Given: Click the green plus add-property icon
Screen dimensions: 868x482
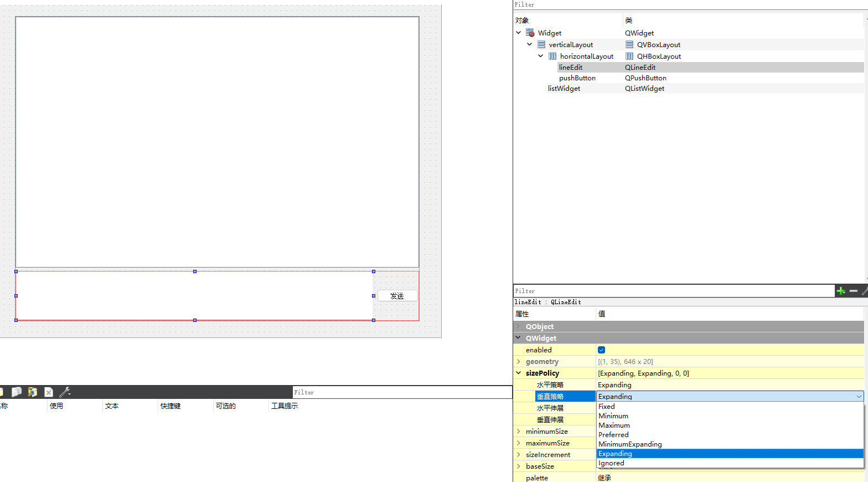Looking at the screenshot, I should [x=841, y=291].
